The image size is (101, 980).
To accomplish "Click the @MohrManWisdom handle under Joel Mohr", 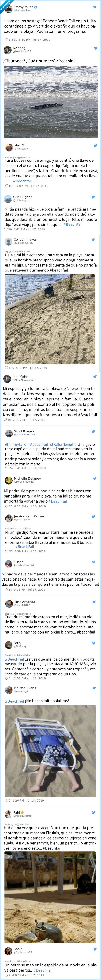I will (x=23, y=380).
